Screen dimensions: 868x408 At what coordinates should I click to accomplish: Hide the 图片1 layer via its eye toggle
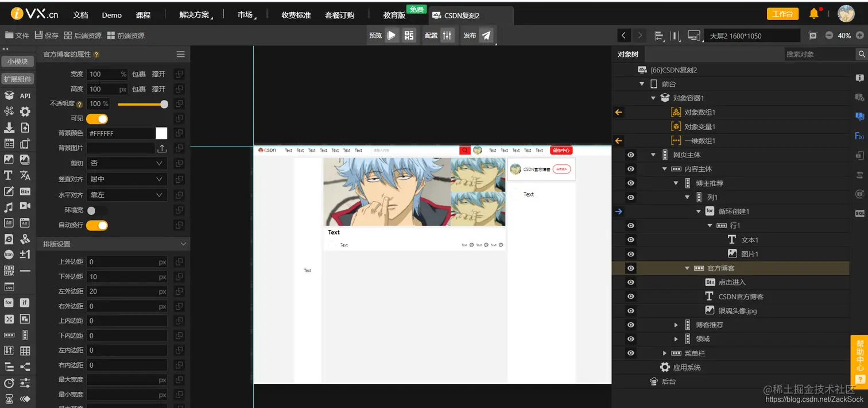pos(630,253)
